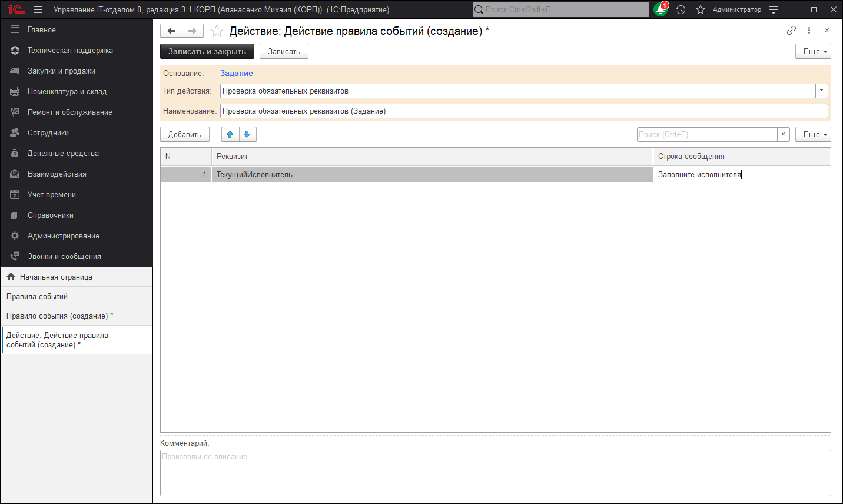
Task: Open table Еще menu beside search field
Action: [x=812, y=134]
